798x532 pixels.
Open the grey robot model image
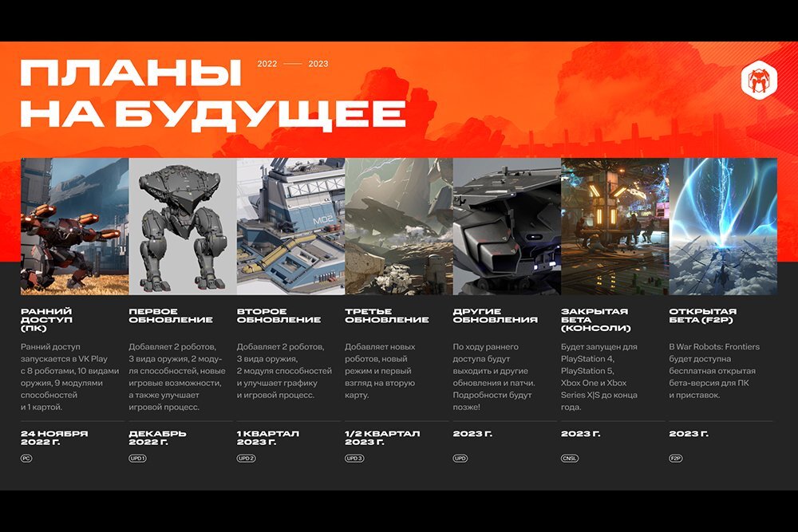(183, 227)
